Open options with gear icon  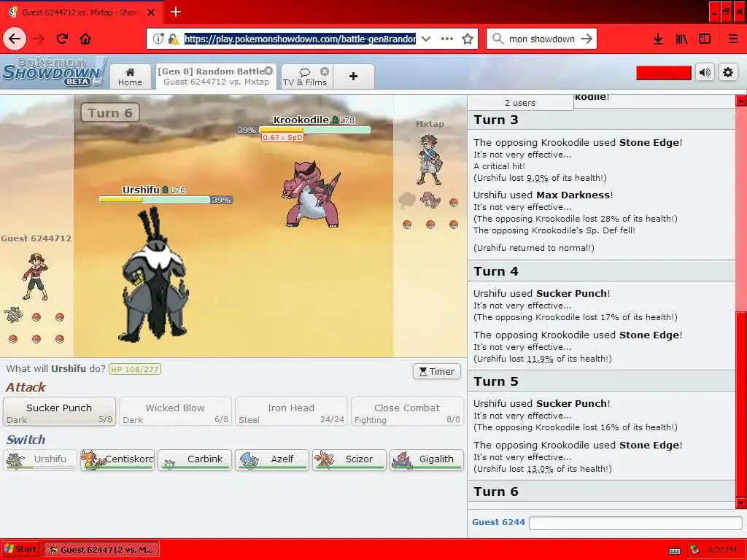[x=728, y=72]
